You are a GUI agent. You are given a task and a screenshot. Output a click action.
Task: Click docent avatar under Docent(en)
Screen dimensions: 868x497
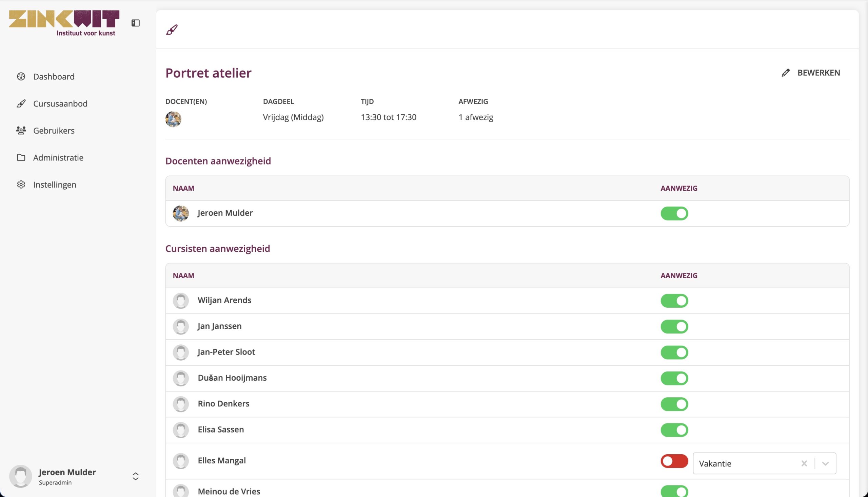(x=173, y=119)
